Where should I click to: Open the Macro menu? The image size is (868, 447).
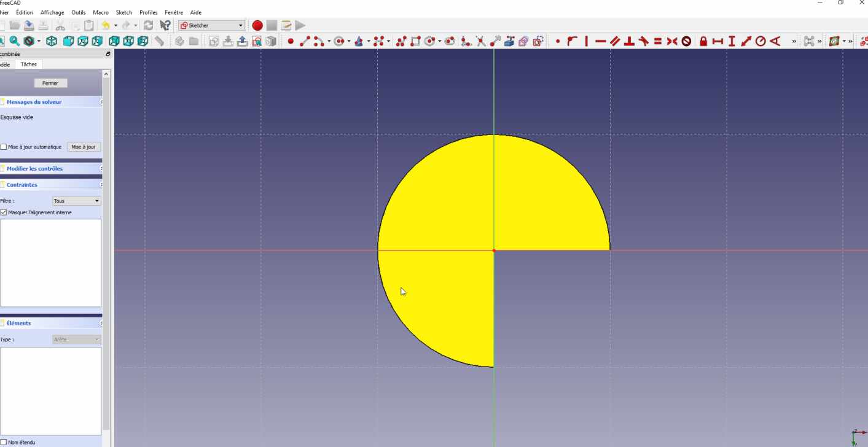point(101,12)
